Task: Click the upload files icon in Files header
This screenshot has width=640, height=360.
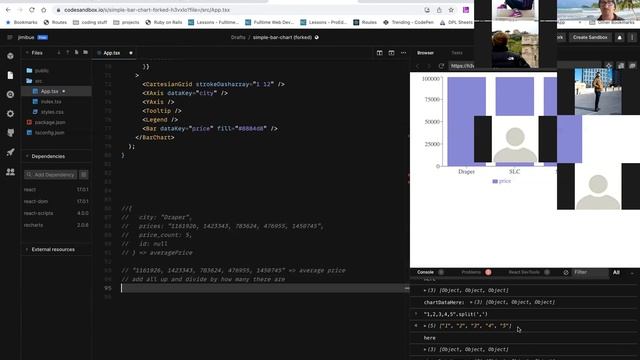Action: 67,53
